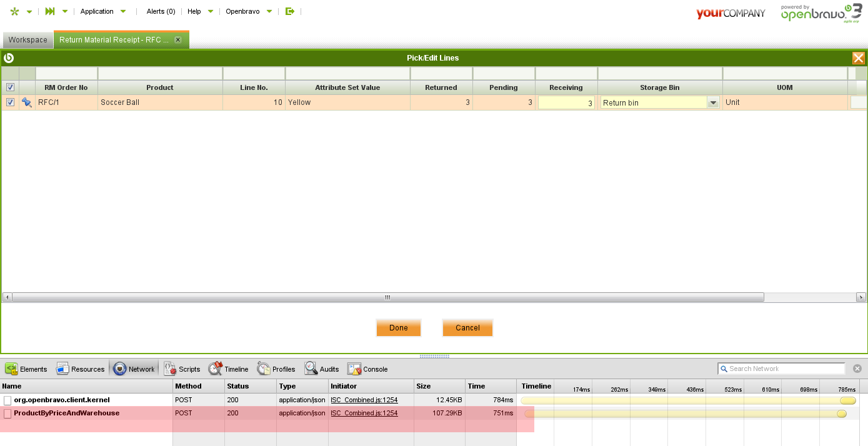Image resolution: width=868 pixels, height=446 pixels.
Task: Click the green quick launch arrow icon
Action: click(50, 11)
